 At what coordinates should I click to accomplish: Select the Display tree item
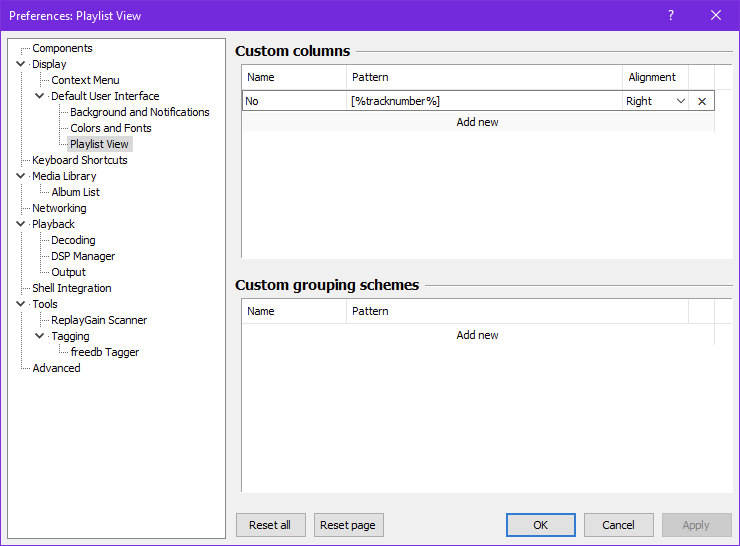pos(49,64)
